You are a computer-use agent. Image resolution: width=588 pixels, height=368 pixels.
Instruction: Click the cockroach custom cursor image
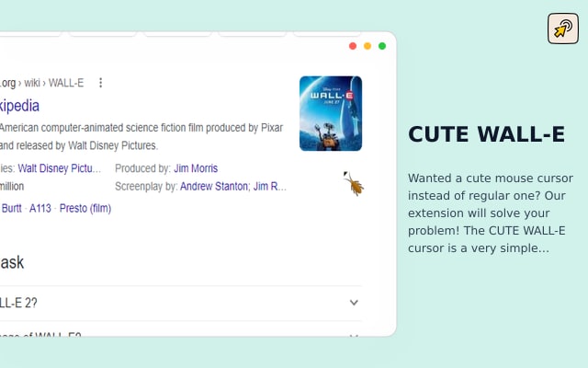coord(354,184)
